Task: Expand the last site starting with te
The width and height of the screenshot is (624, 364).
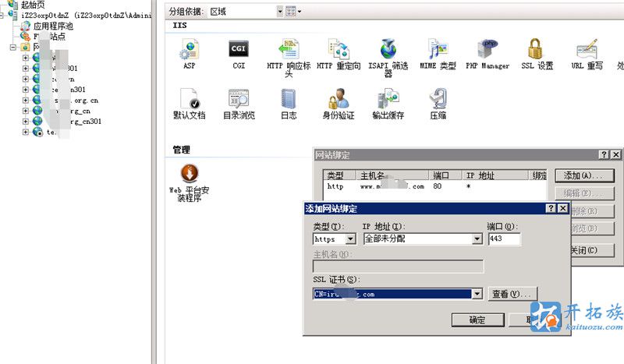Action: tap(26, 132)
